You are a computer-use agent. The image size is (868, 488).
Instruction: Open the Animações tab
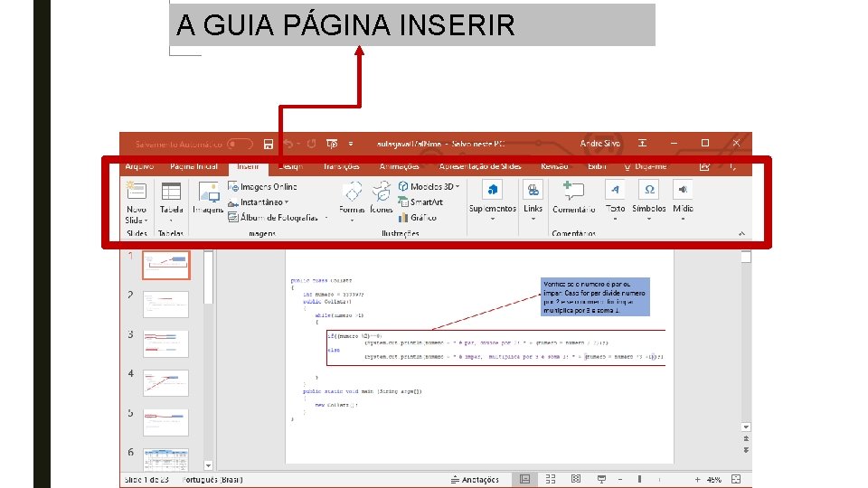tap(399, 166)
